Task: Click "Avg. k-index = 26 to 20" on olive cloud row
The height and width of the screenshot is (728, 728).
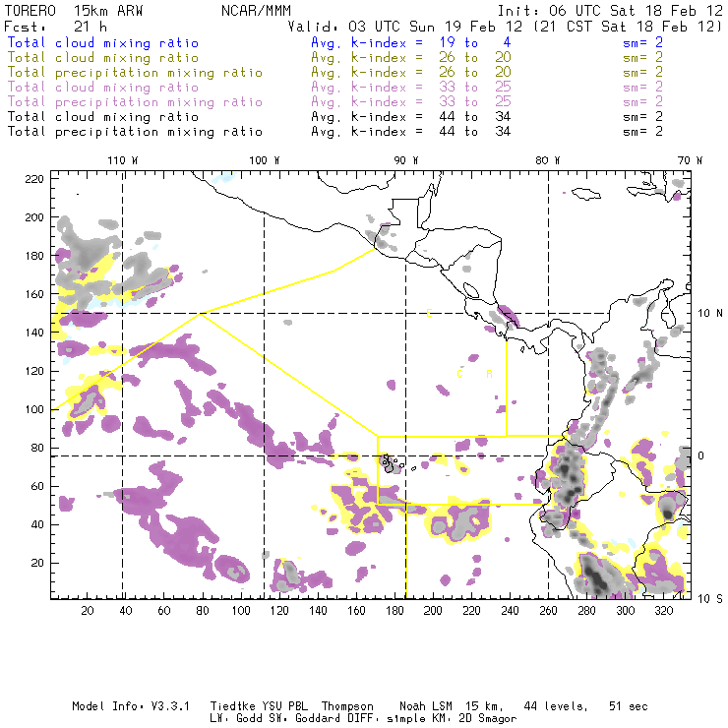Action: (x=411, y=58)
